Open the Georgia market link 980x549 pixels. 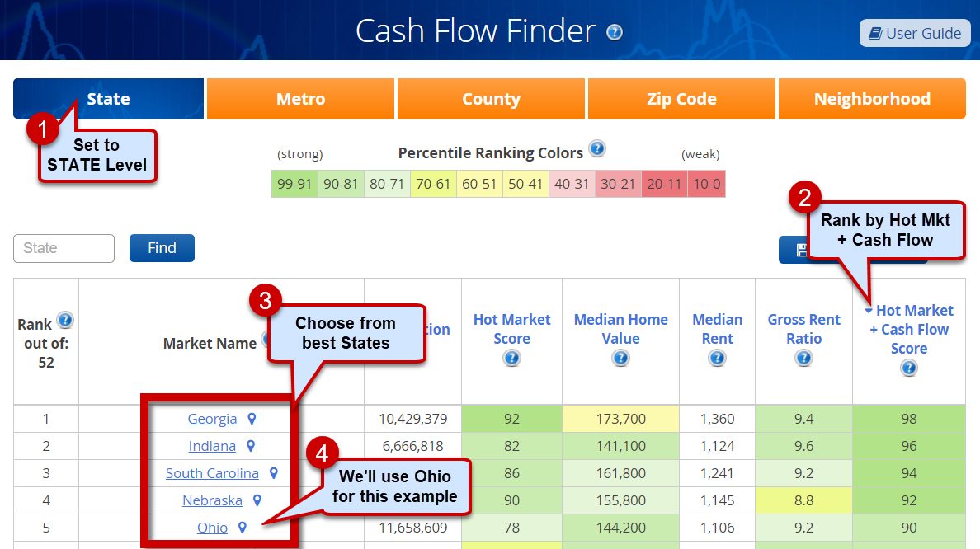coord(213,419)
